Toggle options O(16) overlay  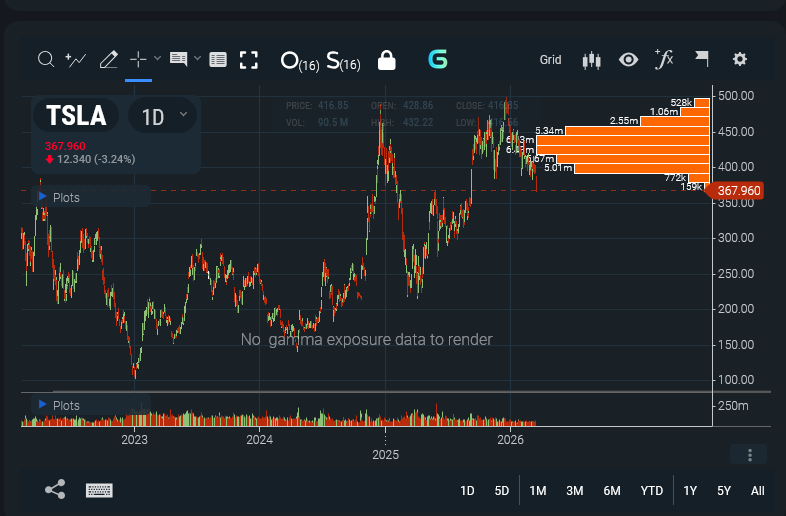point(299,61)
